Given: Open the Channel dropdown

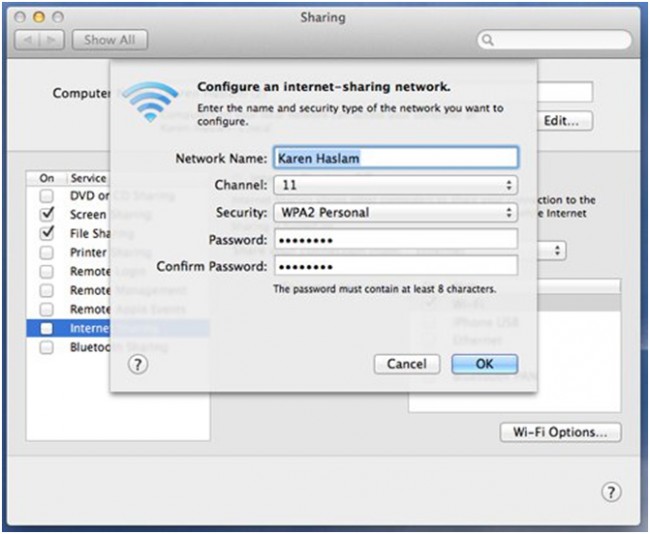Looking at the screenshot, I should [394, 185].
